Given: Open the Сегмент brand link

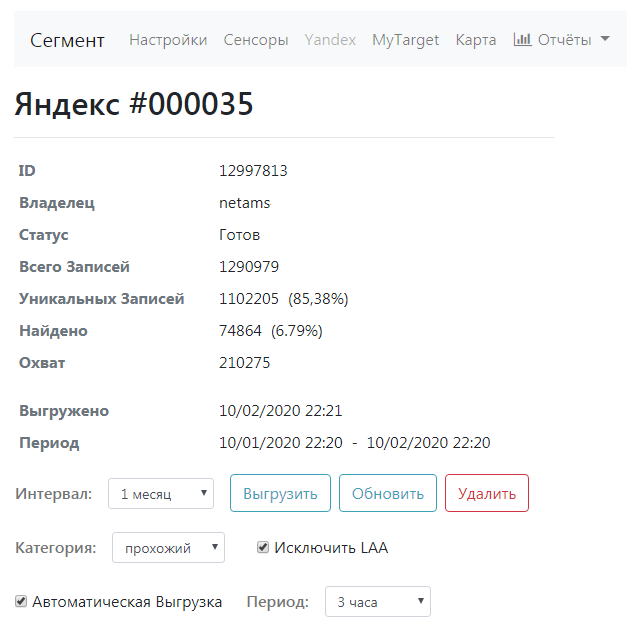Looking at the screenshot, I should (x=67, y=40).
